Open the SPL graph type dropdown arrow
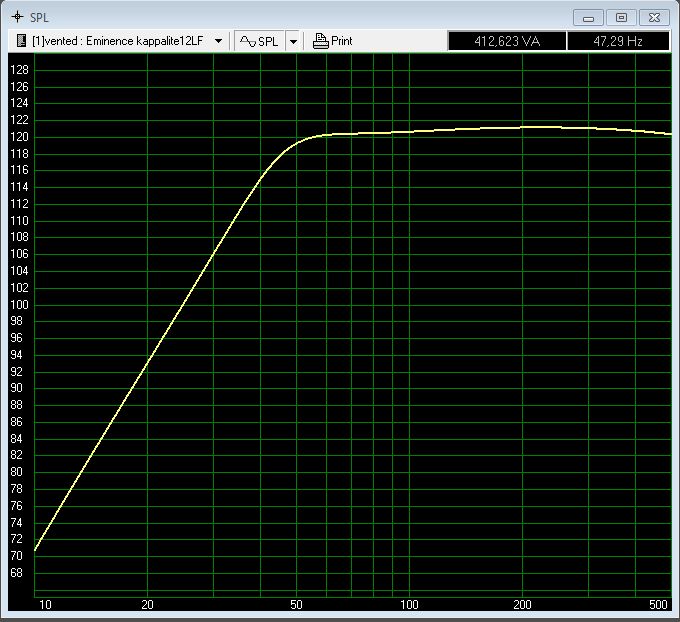Viewport: 680px width, 622px height. pyautogui.click(x=293, y=41)
